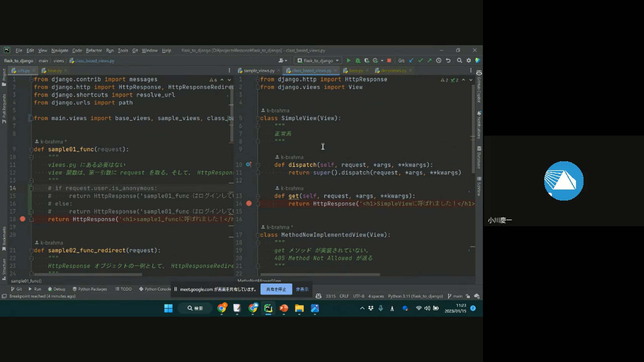This screenshot has width=644, height=362.
Task: Start debugging with the green bug icon
Action: click(358, 61)
